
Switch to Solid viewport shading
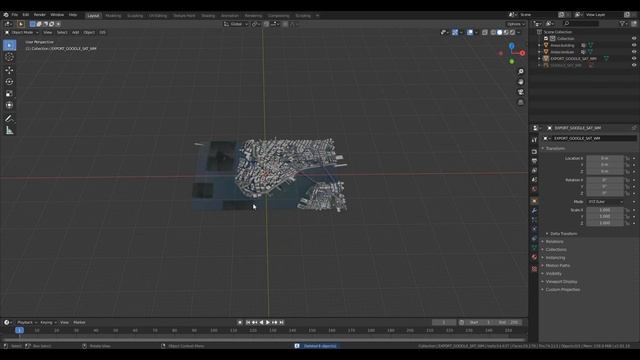pos(500,32)
